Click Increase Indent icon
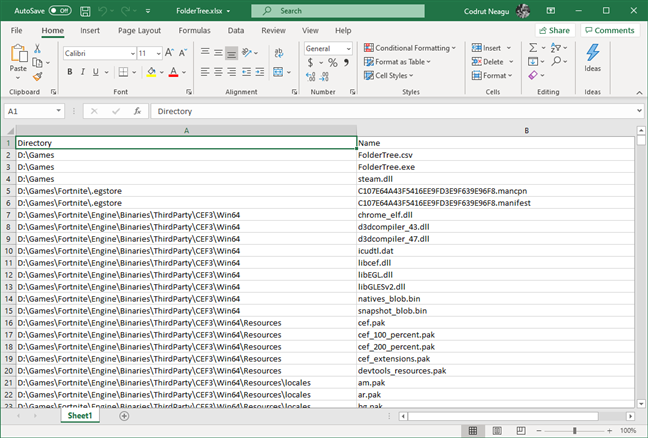This screenshot has height=438, width=648. point(260,72)
